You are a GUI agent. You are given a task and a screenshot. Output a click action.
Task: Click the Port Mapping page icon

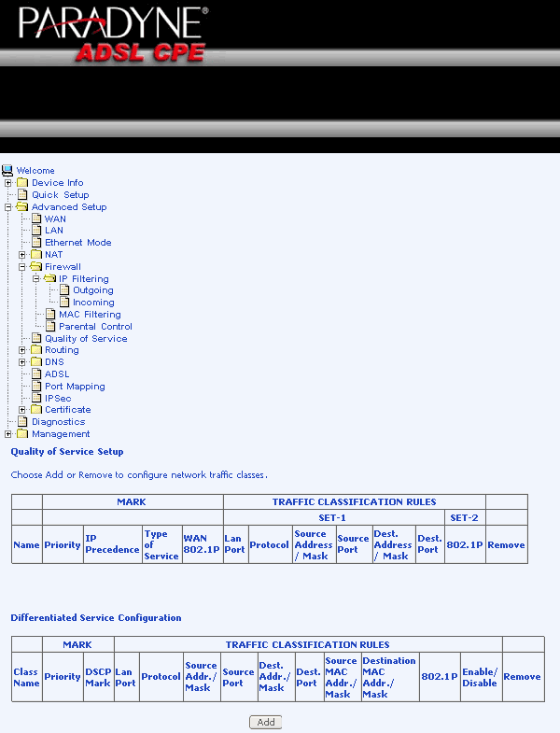[x=36, y=387]
